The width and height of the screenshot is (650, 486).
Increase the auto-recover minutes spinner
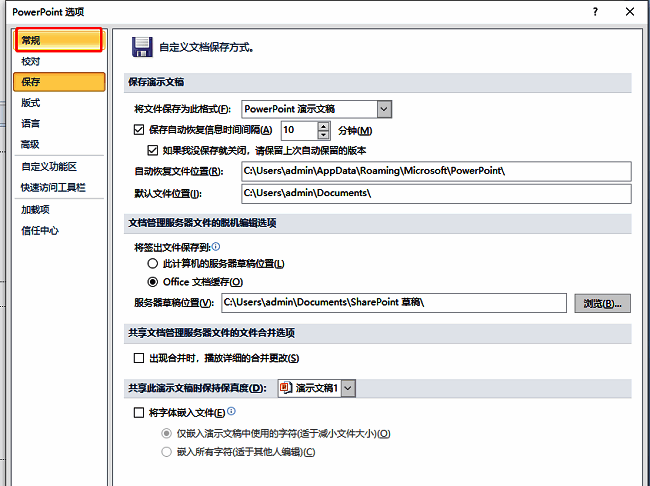tap(323, 125)
